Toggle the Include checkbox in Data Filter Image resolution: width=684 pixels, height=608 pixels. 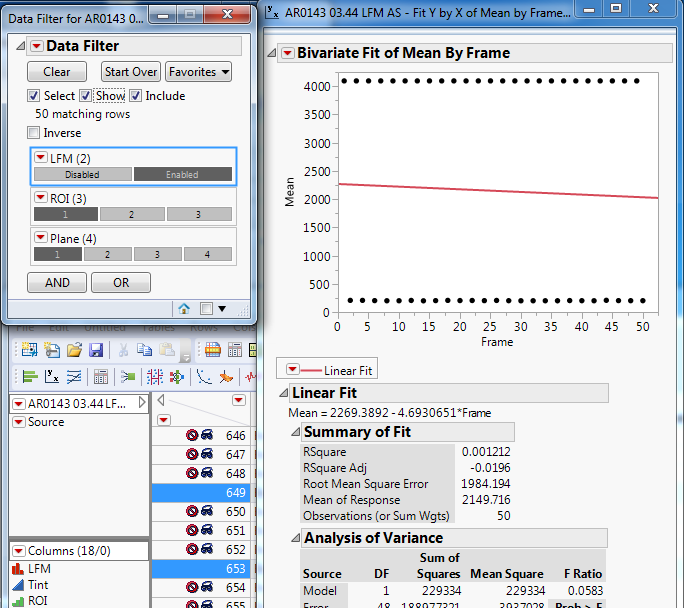point(135,96)
